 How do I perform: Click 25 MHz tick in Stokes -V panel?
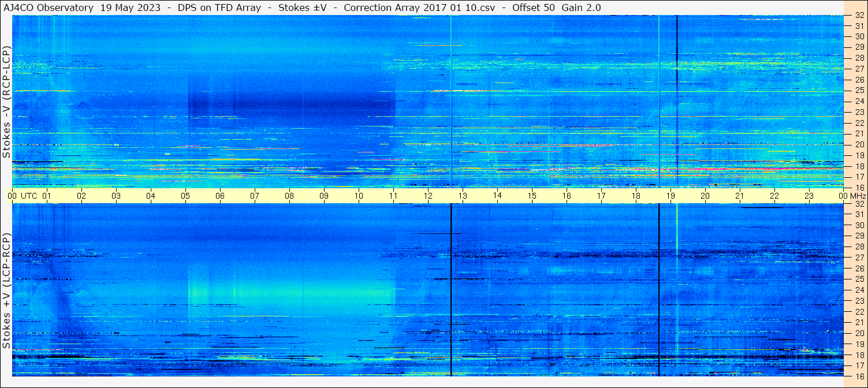pos(859,91)
